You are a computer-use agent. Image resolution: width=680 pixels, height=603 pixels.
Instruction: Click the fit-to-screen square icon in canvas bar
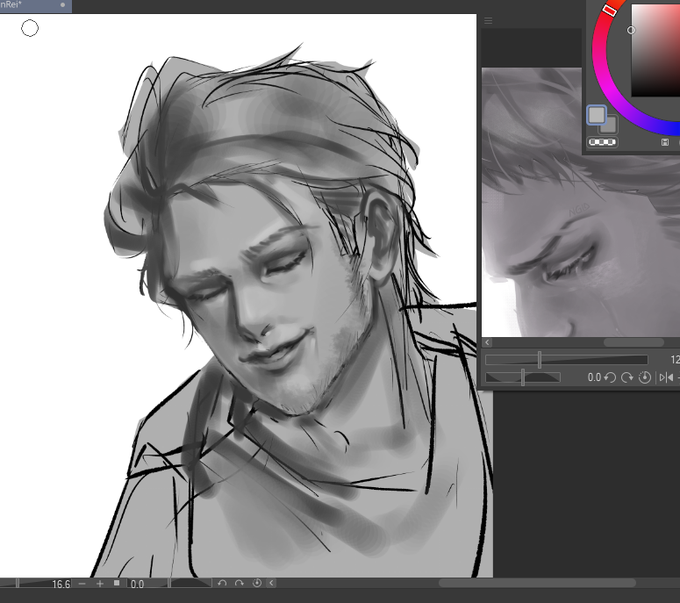pyautogui.click(x=116, y=583)
